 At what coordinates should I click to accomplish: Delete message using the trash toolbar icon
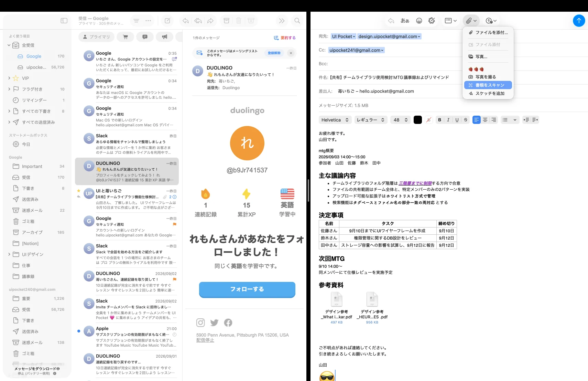(239, 21)
